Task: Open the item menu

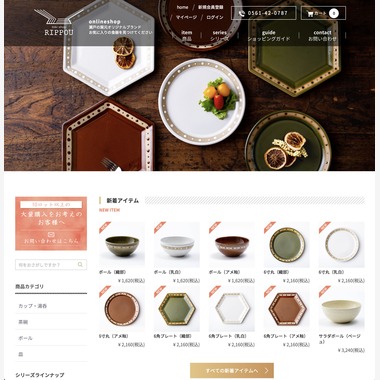Action: click(187, 35)
